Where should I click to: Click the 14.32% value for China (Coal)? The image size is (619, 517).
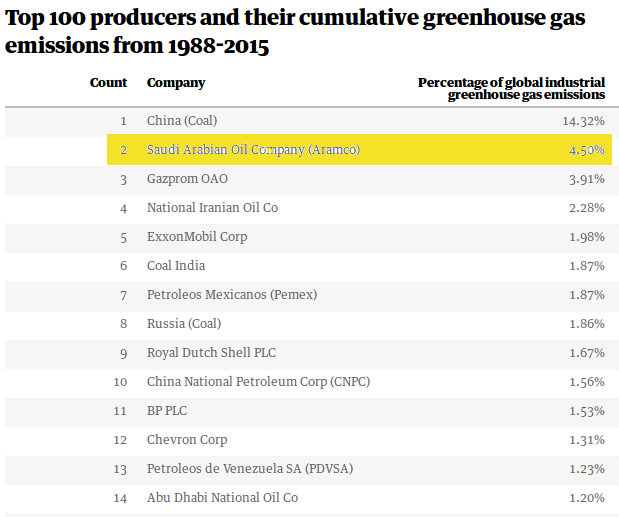(583, 121)
